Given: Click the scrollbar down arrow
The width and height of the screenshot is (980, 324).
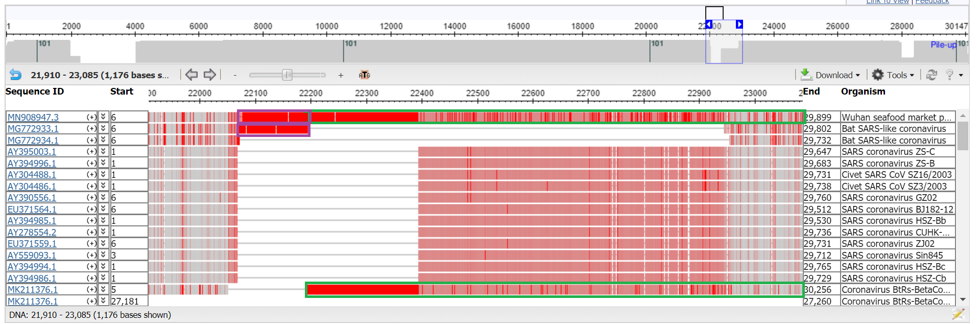Looking at the screenshot, I should click(x=963, y=300).
